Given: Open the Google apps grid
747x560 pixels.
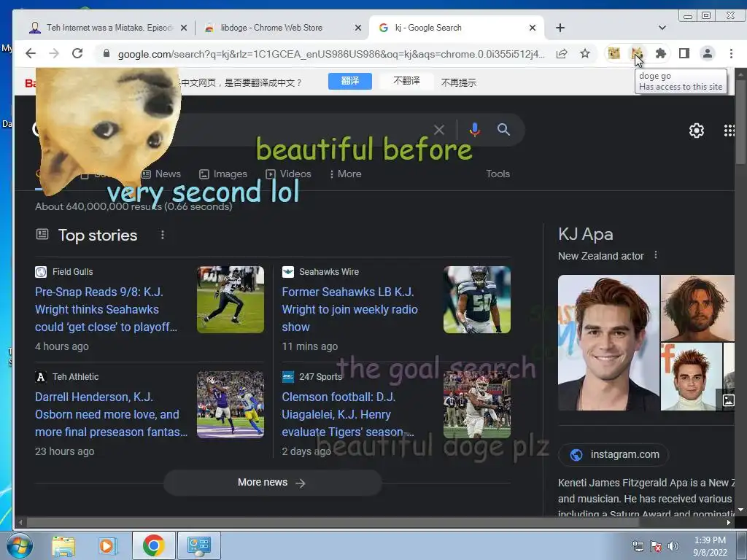Looking at the screenshot, I should click(729, 131).
